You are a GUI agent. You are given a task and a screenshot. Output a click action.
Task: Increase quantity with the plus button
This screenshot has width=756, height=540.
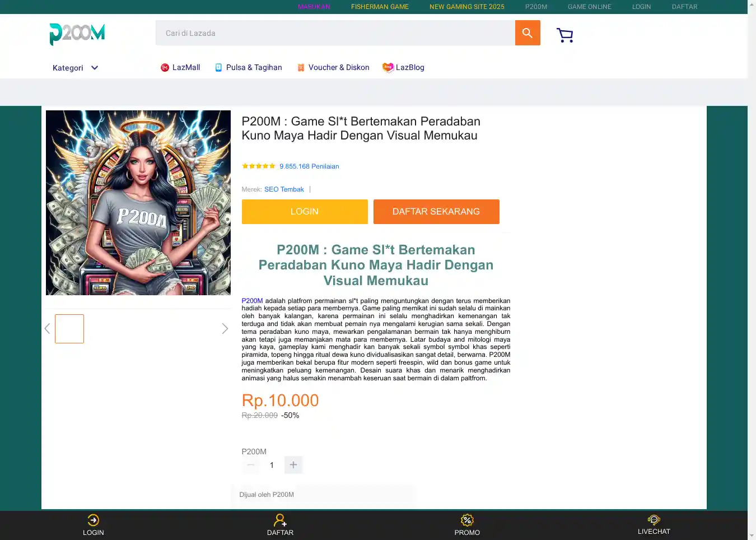point(293,465)
